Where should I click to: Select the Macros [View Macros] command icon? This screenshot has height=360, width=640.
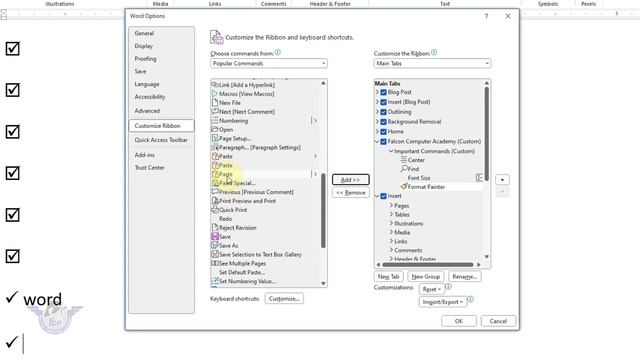click(215, 94)
